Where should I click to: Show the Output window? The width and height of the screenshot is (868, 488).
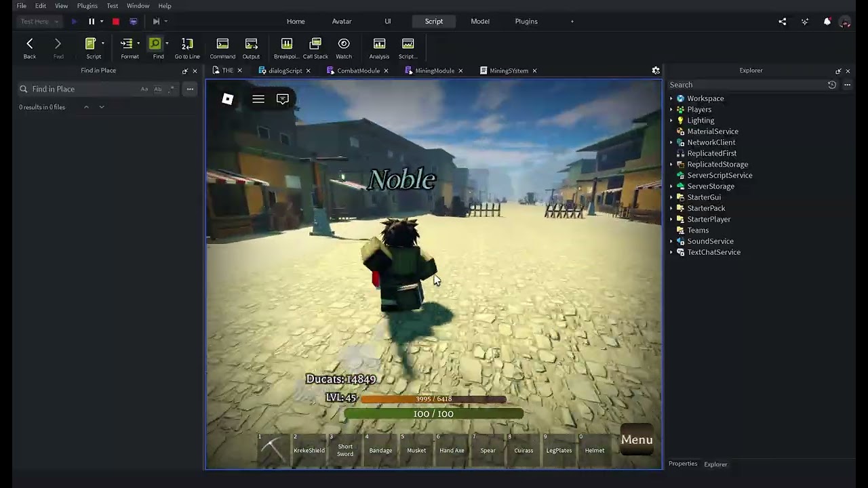[x=251, y=48]
